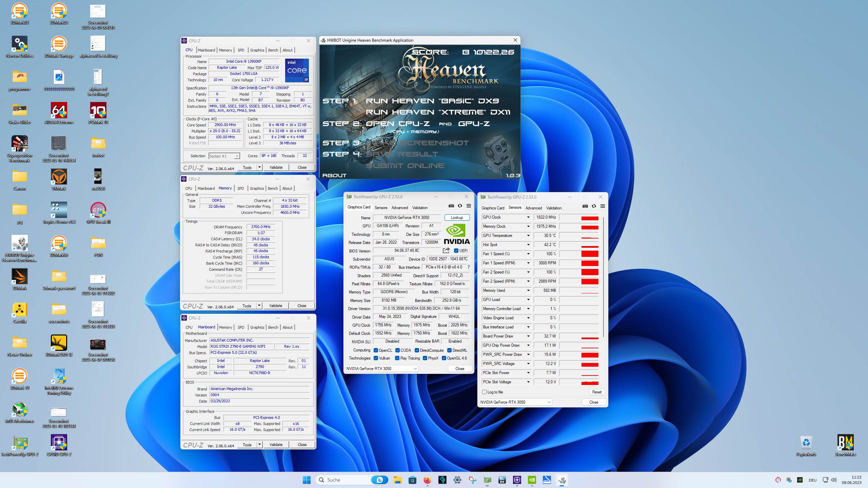Open hamburger menu in GPU-Z Sensors window
This screenshot has width=868, height=488.
603,206
